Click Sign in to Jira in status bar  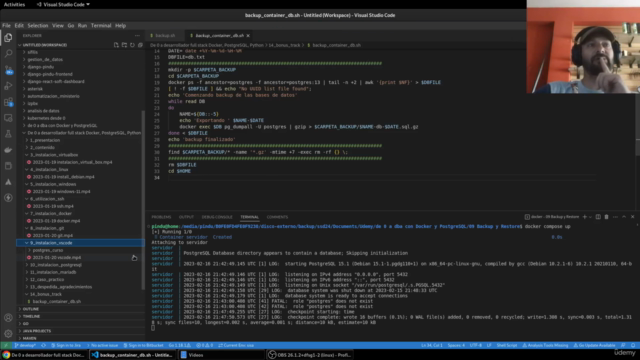[x=66, y=345]
